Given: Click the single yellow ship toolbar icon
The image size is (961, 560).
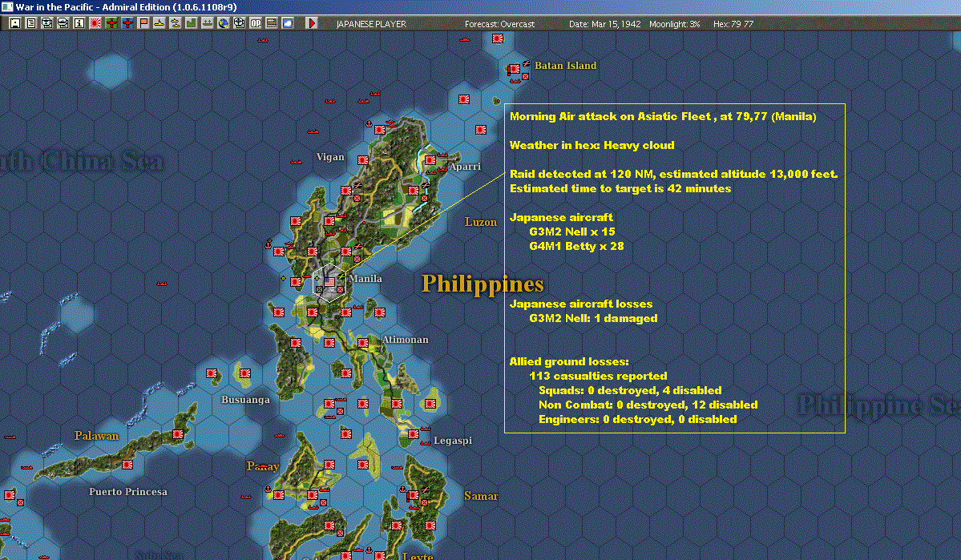Looking at the screenshot, I should [159, 23].
